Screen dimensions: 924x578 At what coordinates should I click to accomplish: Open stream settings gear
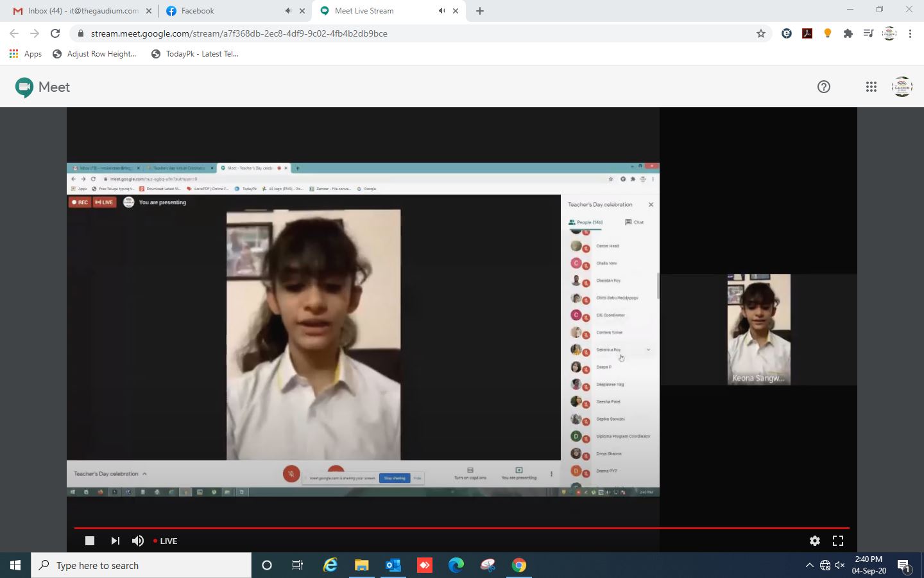click(815, 541)
